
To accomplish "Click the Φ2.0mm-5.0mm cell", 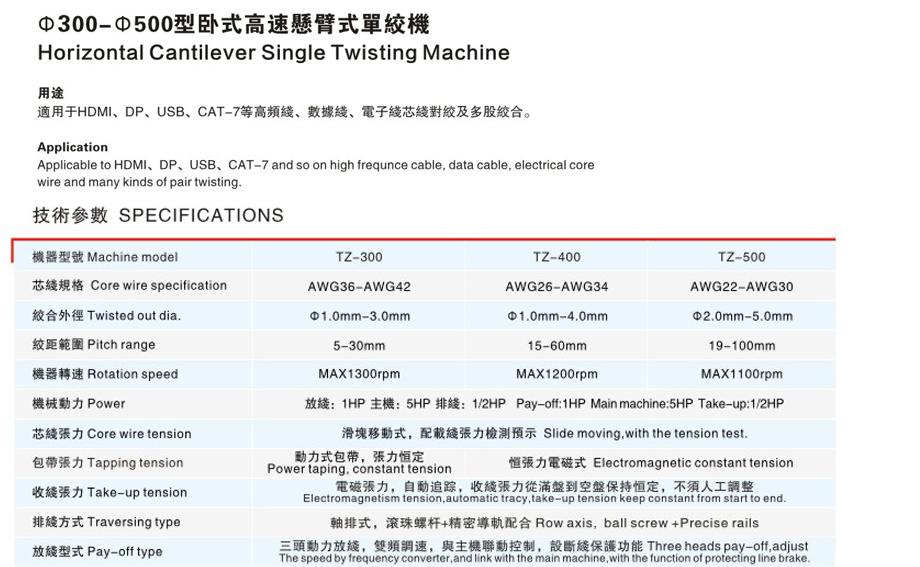I will (741, 316).
